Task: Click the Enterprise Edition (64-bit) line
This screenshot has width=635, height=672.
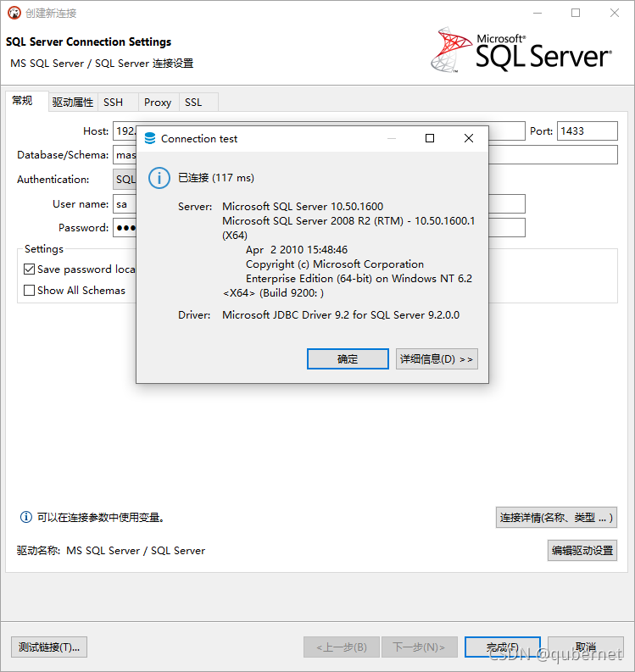Action: click(359, 279)
